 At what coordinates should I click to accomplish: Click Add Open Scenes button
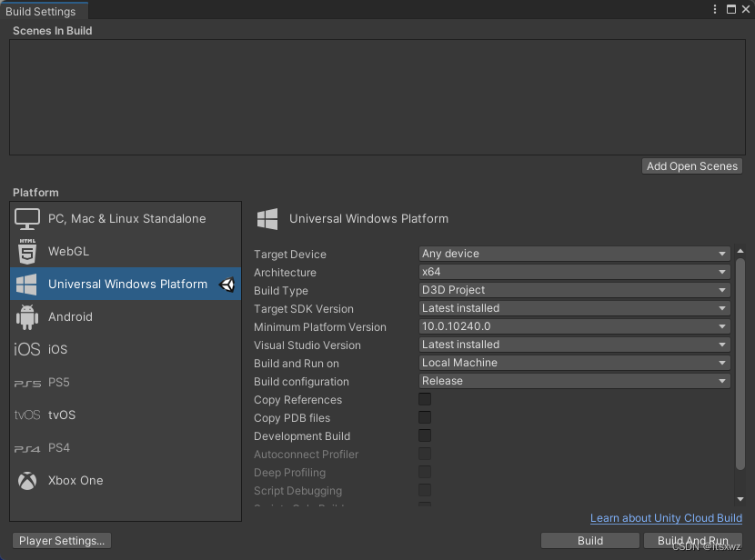point(692,166)
